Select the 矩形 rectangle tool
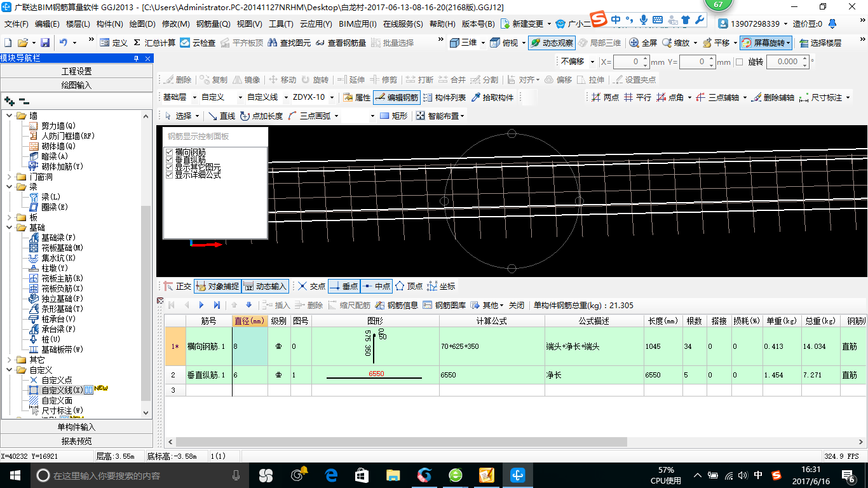Screen dimensions: 868x488 tap(393, 116)
